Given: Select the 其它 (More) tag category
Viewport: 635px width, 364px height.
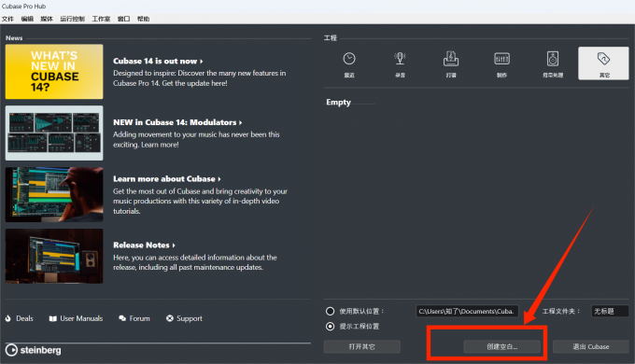Looking at the screenshot, I should point(603,63).
